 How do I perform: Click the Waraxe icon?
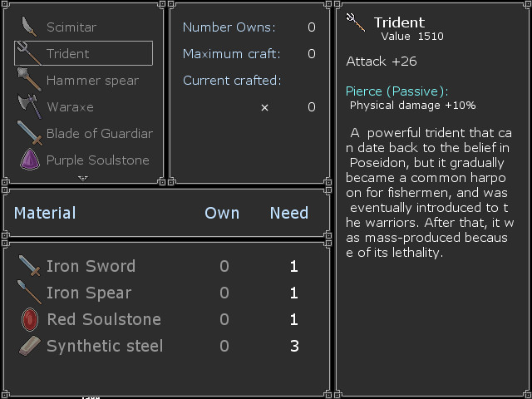pos(29,106)
